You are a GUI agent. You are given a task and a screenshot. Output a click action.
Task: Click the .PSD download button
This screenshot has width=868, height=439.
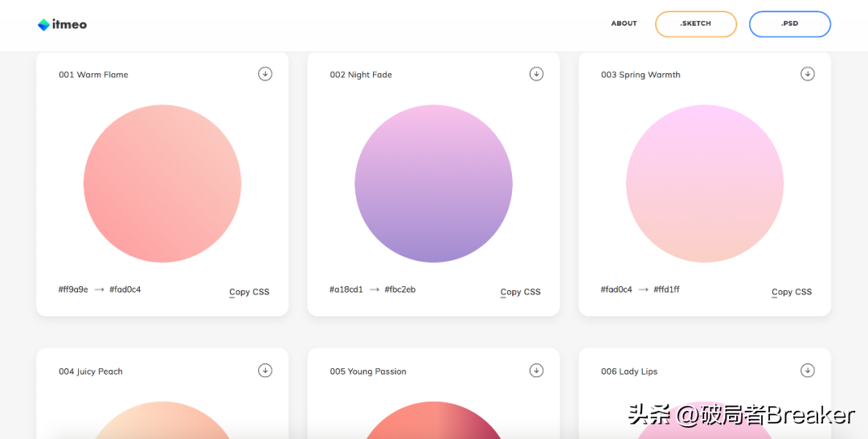point(789,24)
